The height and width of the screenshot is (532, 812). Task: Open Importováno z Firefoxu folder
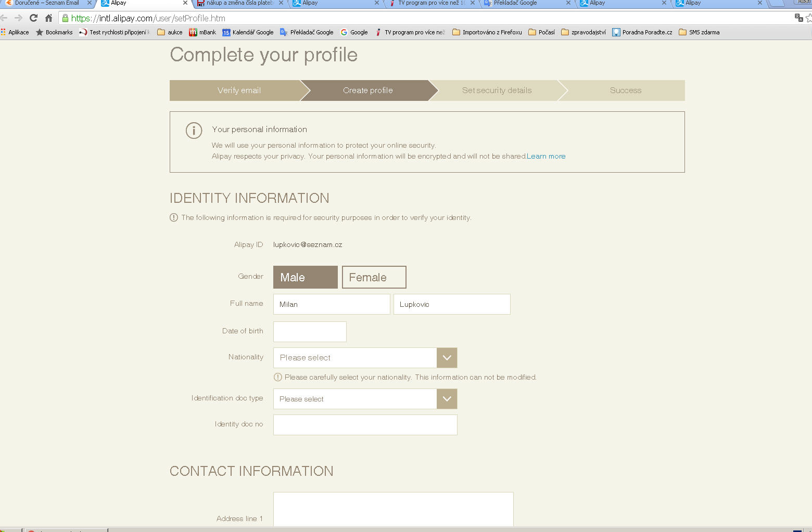pyautogui.click(x=487, y=32)
